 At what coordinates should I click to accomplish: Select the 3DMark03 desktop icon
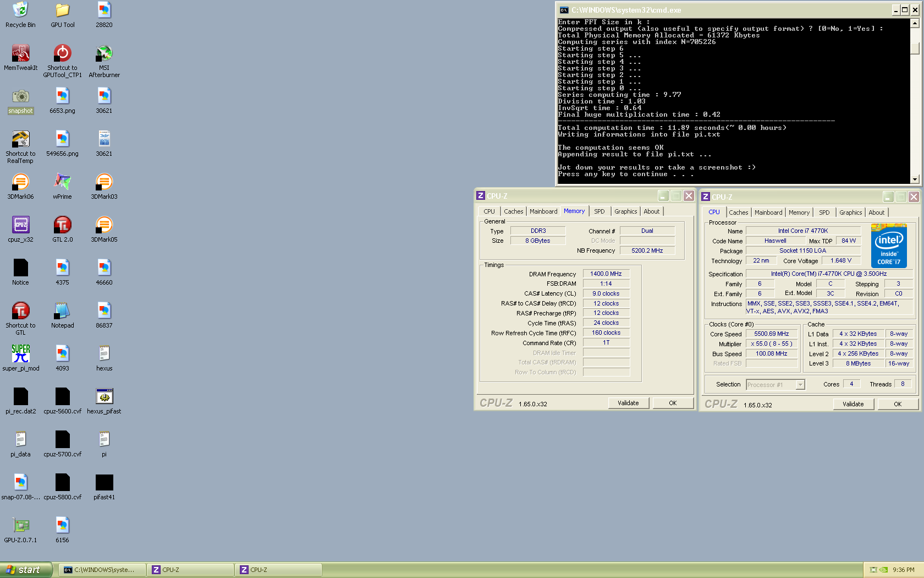pyautogui.click(x=104, y=187)
